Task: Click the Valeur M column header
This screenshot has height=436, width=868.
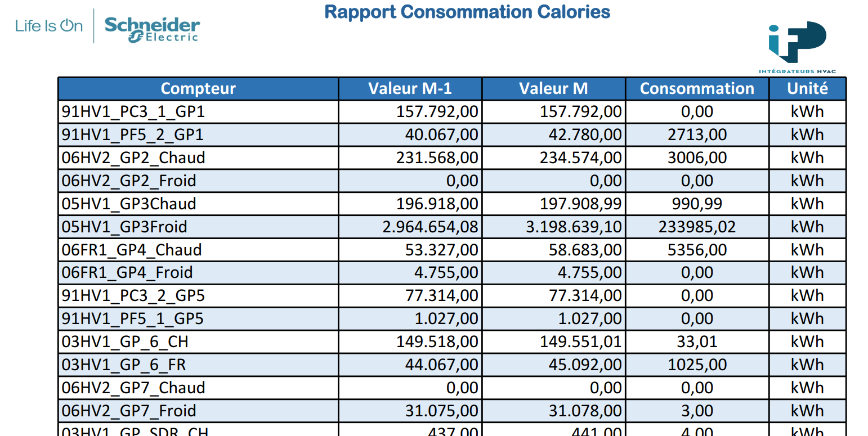Action: pyautogui.click(x=554, y=89)
